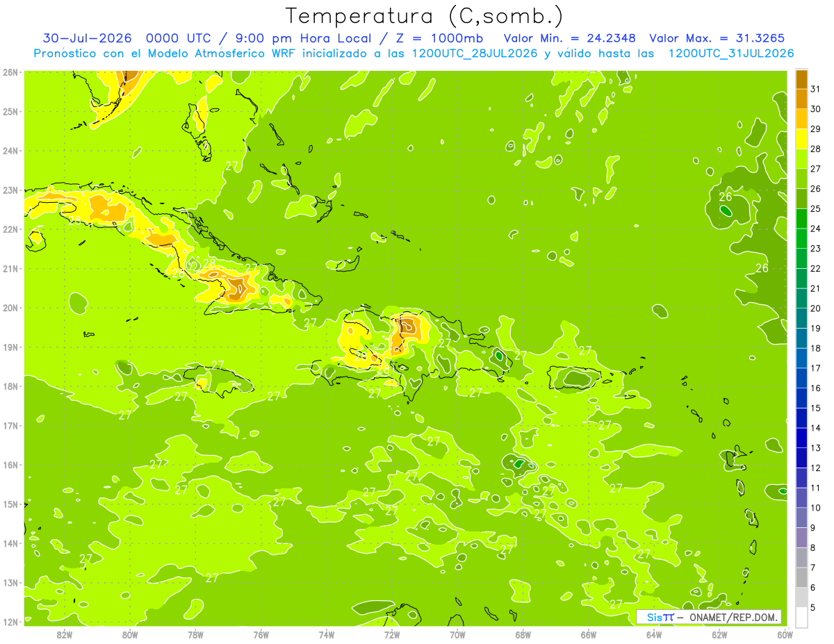Click the yellow color bar segment between 28 and 29
Image resolution: width=834 pixels, height=644 pixels.
801,139
